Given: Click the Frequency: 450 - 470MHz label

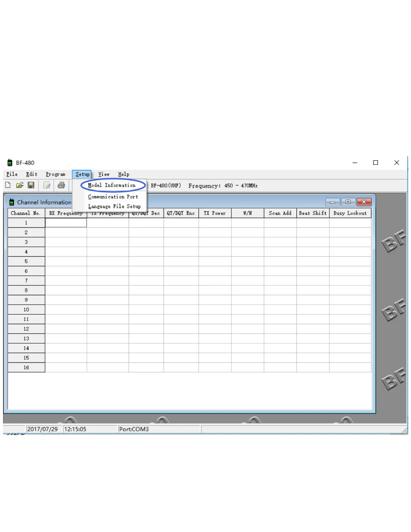Looking at the screenshot, I should pos(223,186).
